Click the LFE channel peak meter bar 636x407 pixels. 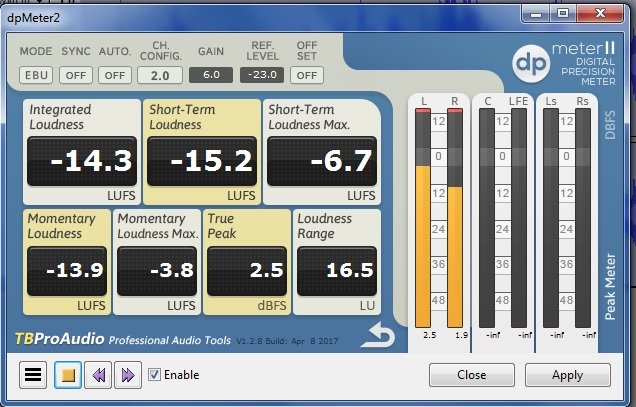519,218
